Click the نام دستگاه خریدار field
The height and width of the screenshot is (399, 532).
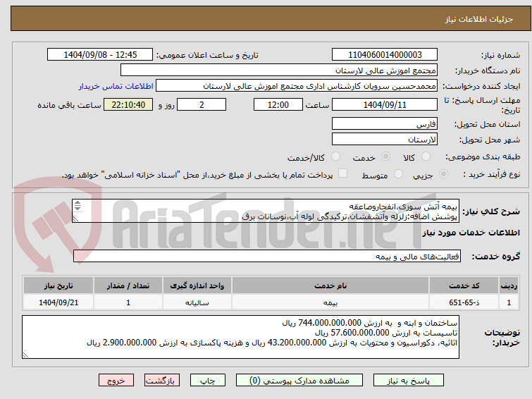[x=278, y=70]
